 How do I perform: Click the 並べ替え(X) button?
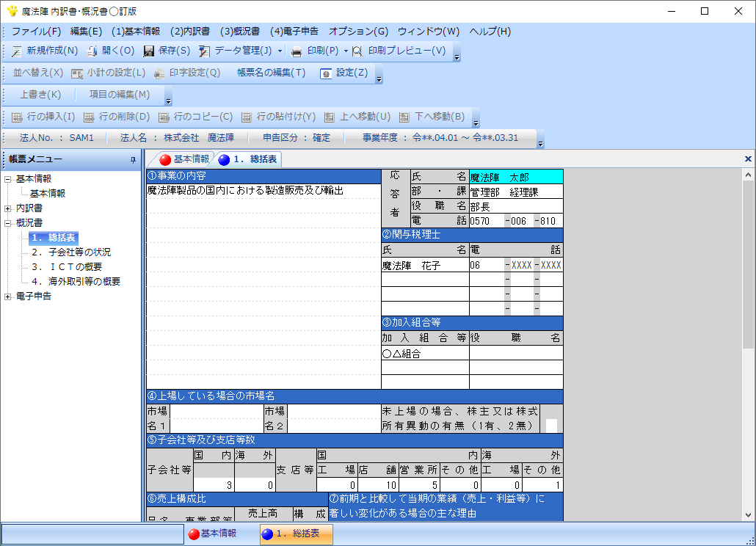click(x=38, y=73)
